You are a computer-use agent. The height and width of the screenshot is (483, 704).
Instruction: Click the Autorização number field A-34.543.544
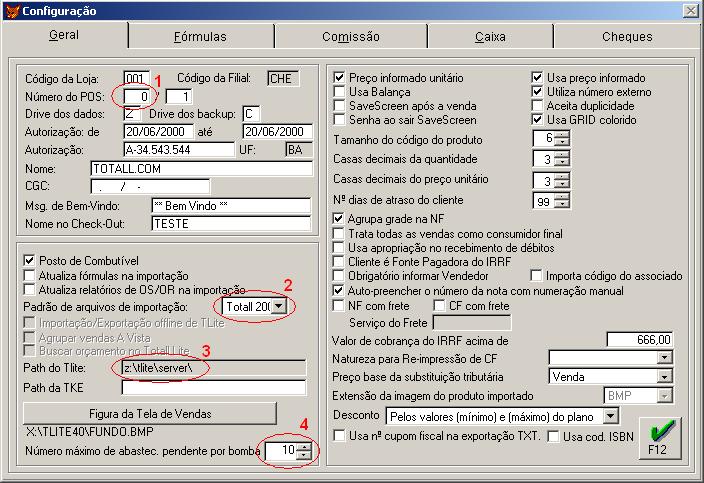179,149
